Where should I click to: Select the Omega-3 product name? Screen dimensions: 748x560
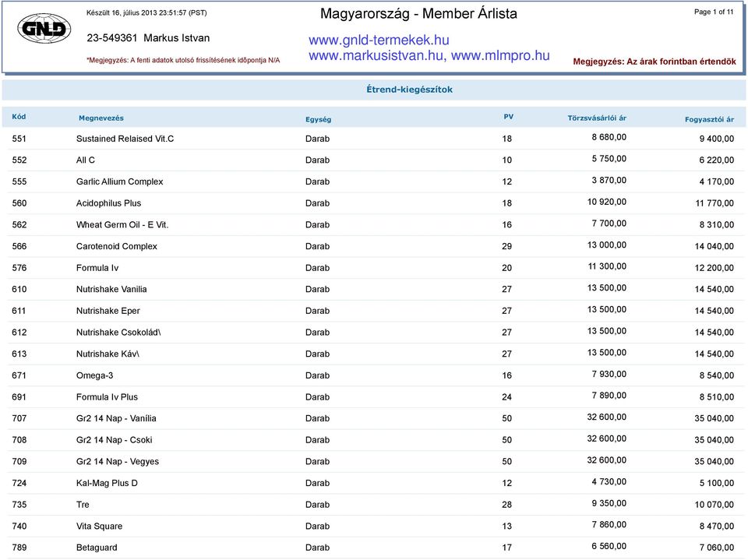95,375
